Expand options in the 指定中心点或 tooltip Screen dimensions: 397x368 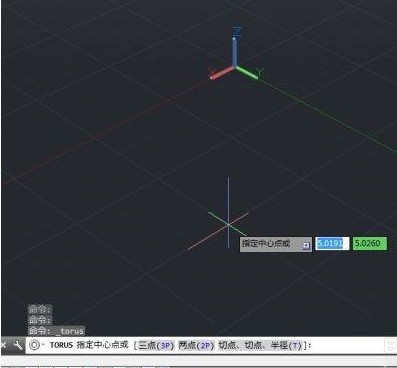(306, 246)
